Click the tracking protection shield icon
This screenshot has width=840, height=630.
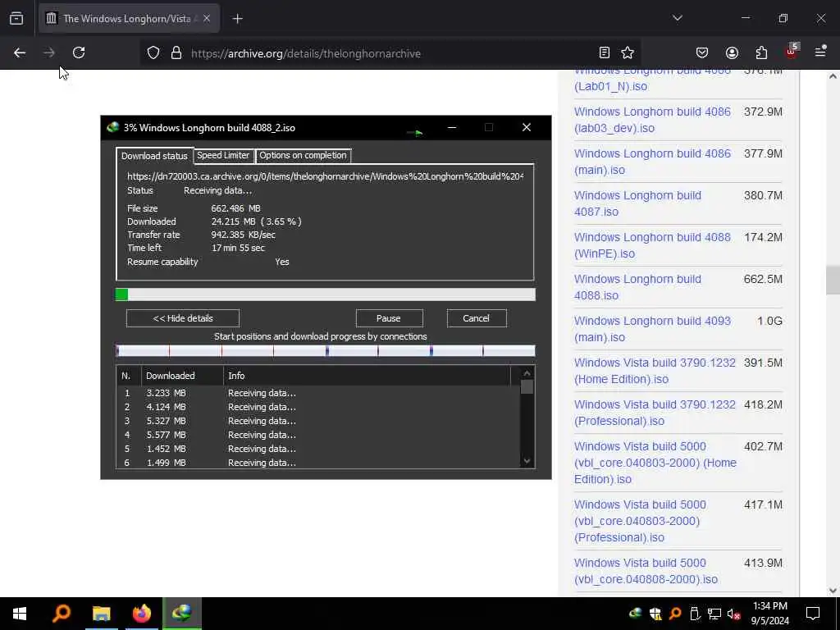tap(153, 53)
